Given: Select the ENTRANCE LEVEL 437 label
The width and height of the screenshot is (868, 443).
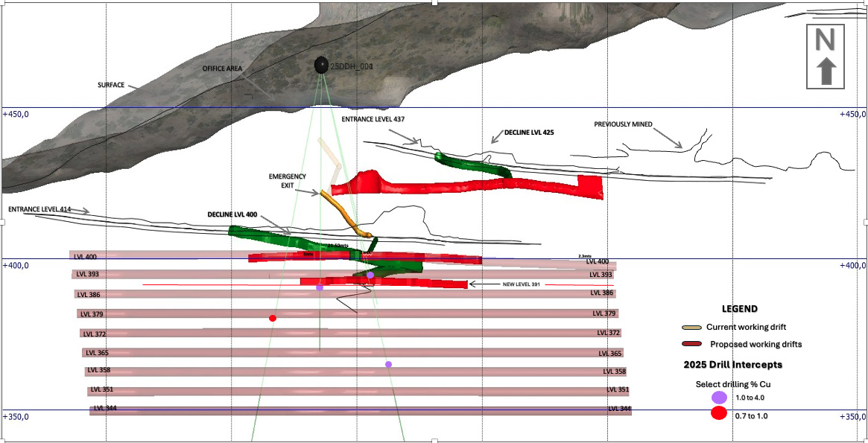Looking at the screenshot, I should (x=373, y=119).
